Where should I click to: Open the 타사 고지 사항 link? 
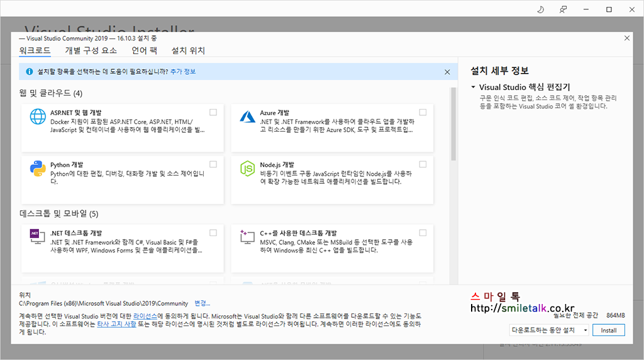(x=116, y=324)
